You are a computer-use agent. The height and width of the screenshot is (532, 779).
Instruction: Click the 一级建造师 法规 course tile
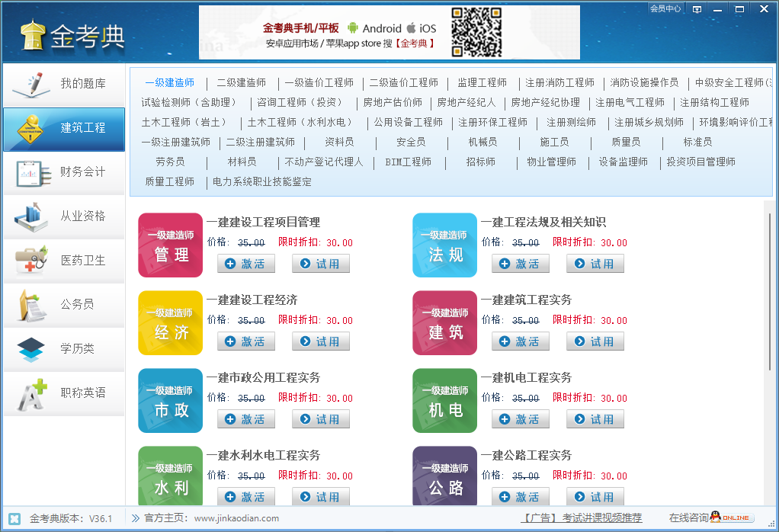tap(444, 245)
